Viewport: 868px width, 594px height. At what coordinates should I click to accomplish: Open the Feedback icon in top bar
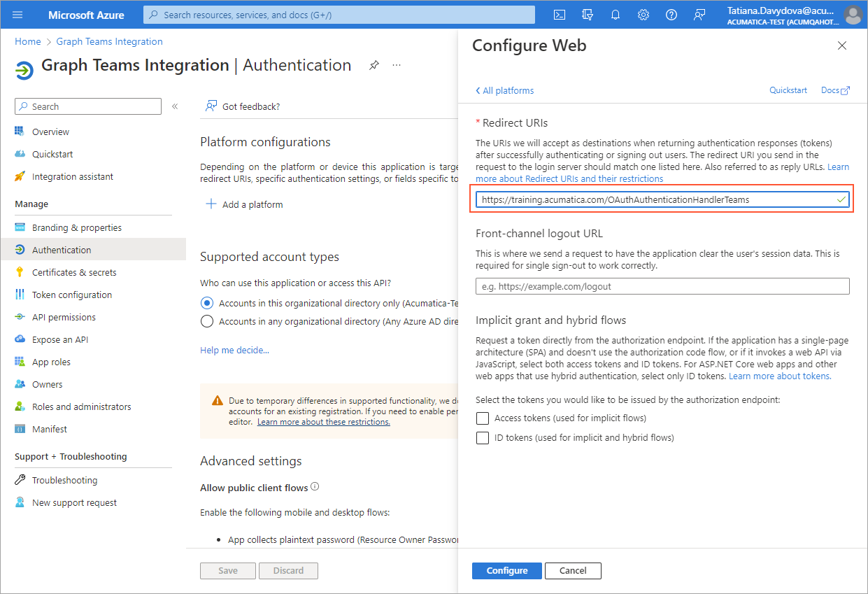pos(699,15)
